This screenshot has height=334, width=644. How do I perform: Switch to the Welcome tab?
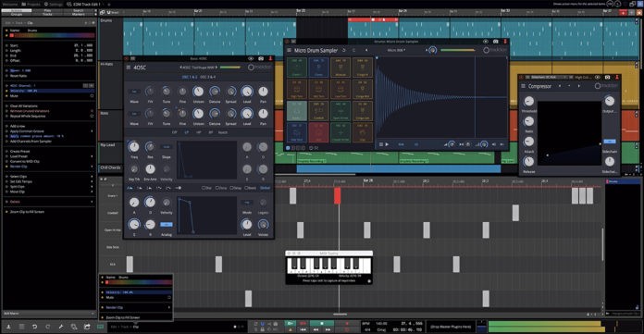(9, 4)
